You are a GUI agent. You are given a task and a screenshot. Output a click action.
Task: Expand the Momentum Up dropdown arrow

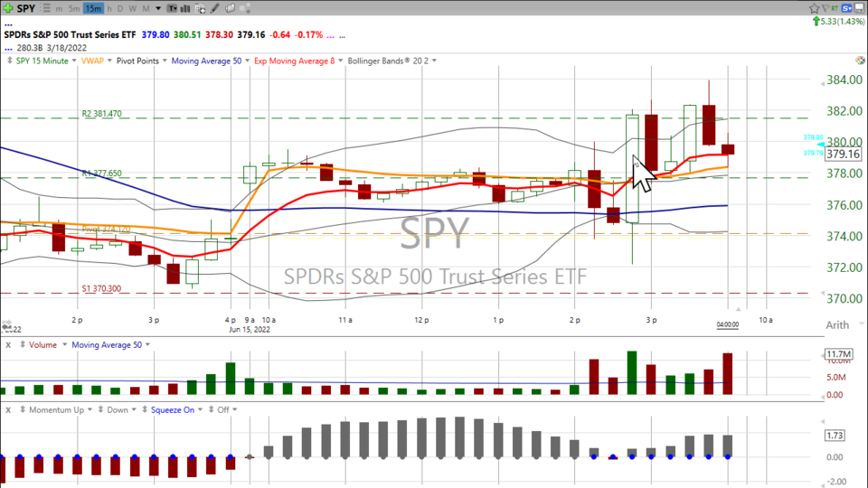pos(90,410)
